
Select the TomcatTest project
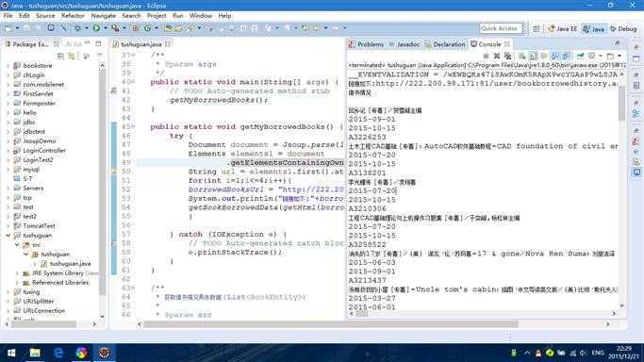coord(39,226)
